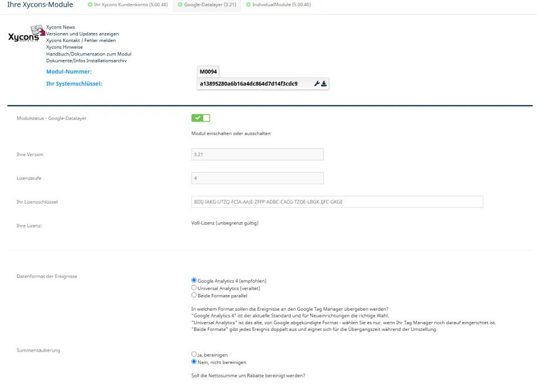
Task: Select Beide Formate parallel radio option
Action: pos(194,295)
